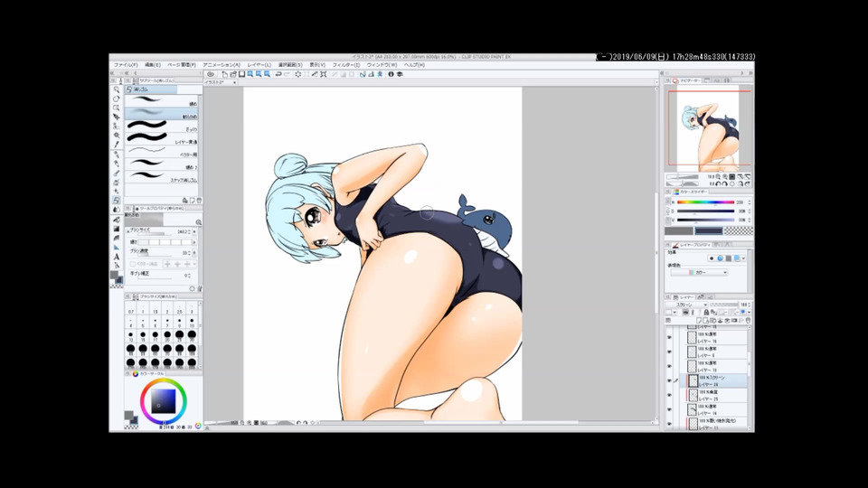Screen dimensions: 868x488
Task: Select ベクター用 eraser sub tool
Action: [x=164, y=152]
